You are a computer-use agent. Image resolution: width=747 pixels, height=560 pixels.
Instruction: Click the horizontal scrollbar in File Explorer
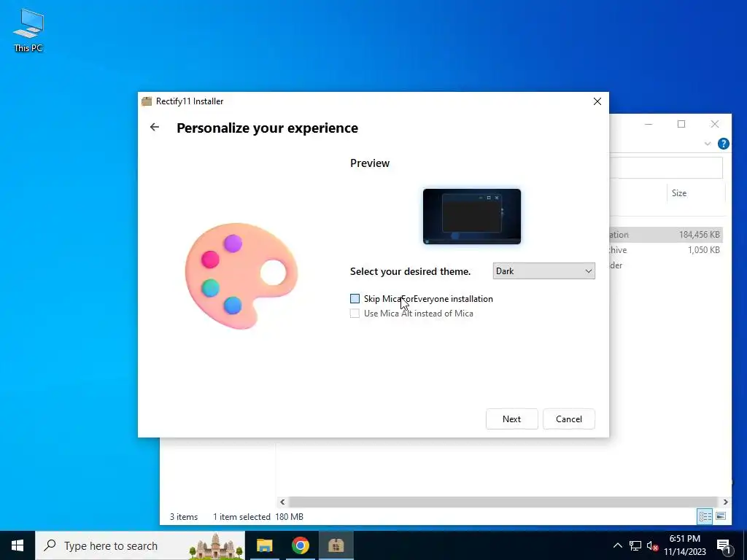click(x=503, y=502)
